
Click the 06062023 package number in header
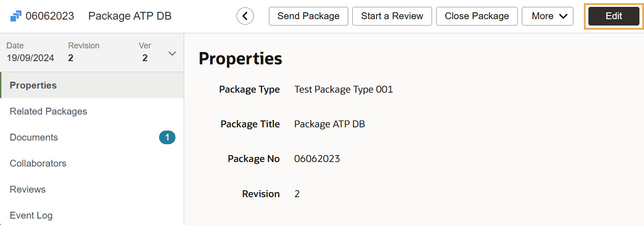coord(50,16)
